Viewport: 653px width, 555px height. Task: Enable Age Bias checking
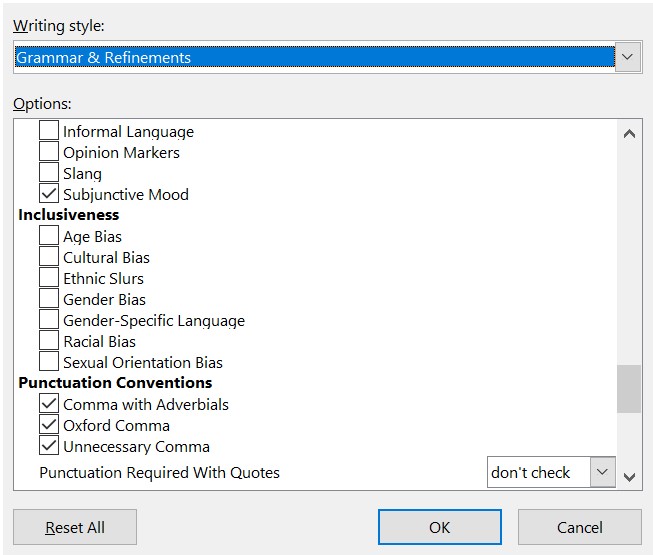point(49,236)
